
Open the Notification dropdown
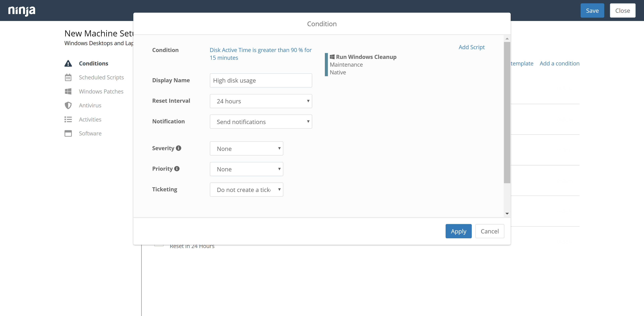point(261,122)
